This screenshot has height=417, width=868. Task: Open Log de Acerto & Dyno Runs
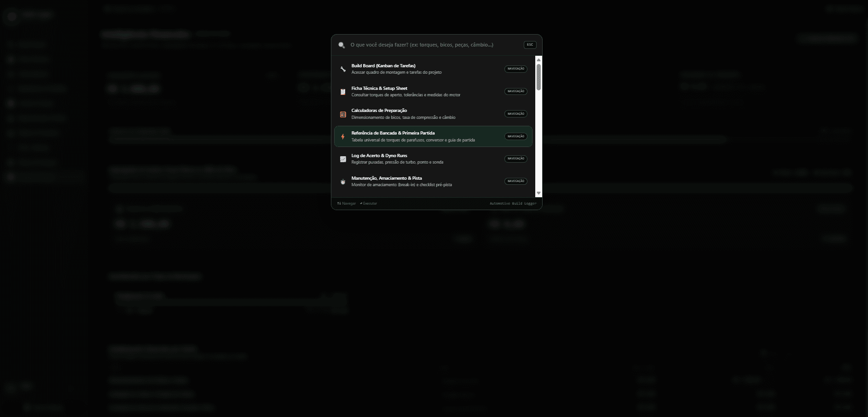coord(433,159)
